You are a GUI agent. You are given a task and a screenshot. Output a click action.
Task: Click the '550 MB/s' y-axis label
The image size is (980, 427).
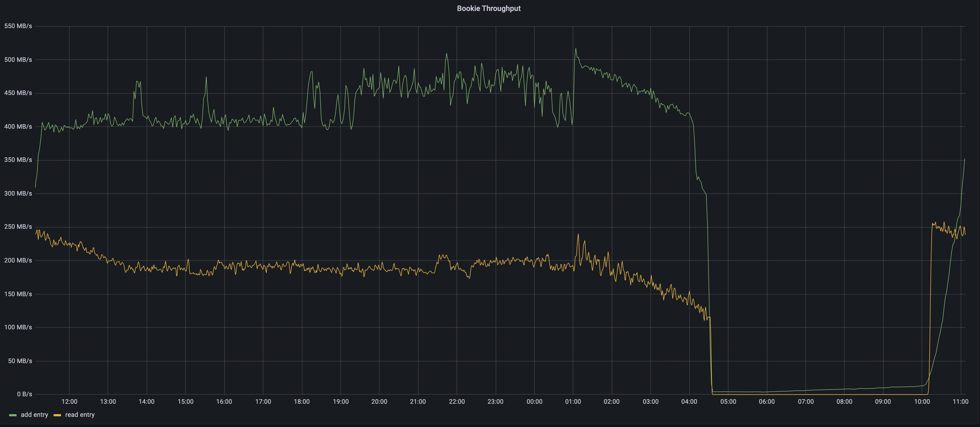[x=18, y=26]
